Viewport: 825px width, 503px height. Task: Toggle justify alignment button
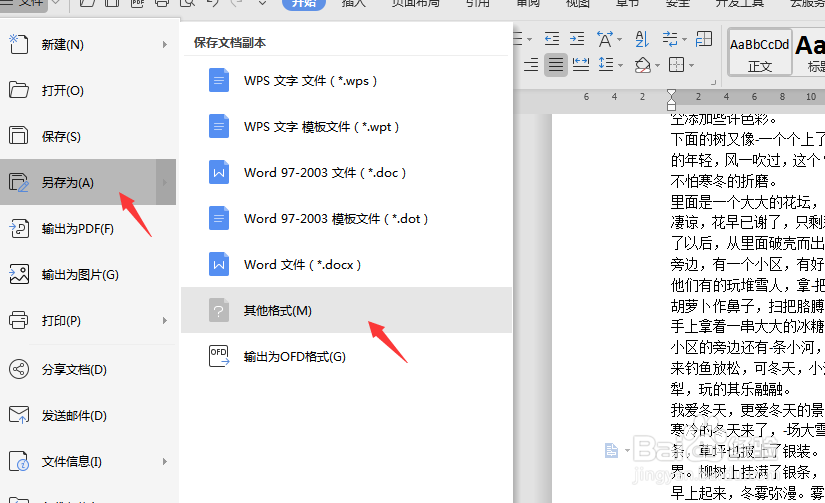coord(556,65)
